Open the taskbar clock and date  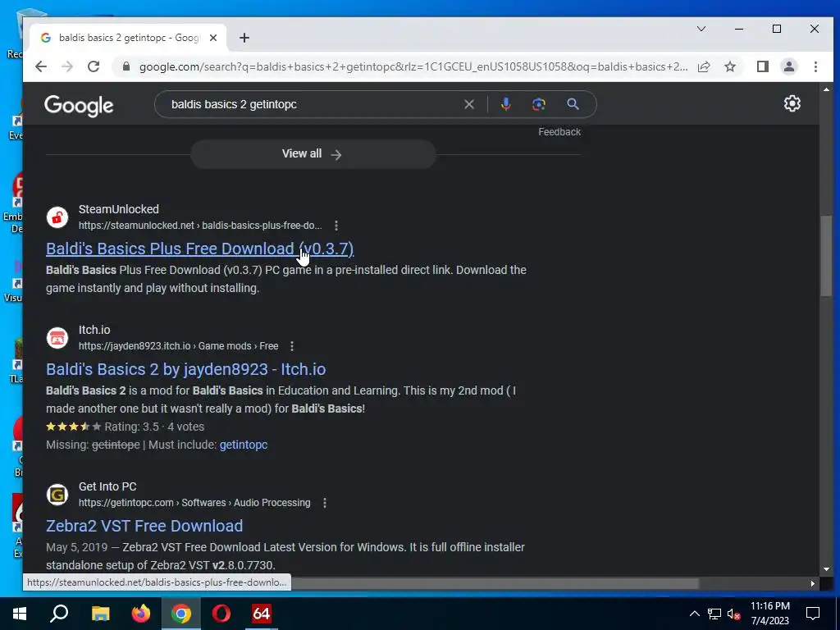pyautogui.click(x=770, y=614)
